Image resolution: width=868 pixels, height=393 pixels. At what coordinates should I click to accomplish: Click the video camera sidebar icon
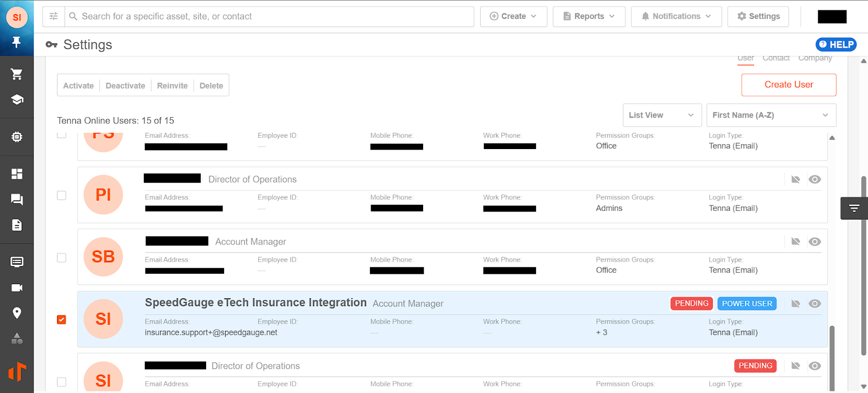(17, 288)
